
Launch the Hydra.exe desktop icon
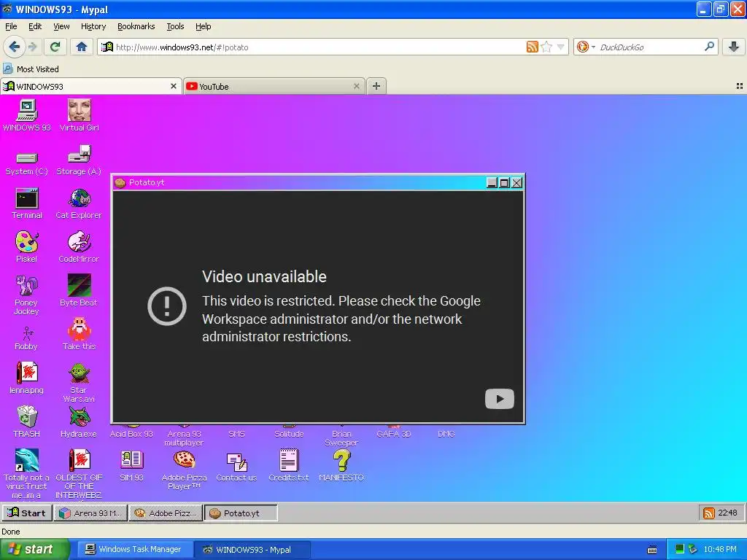point(79,422)
